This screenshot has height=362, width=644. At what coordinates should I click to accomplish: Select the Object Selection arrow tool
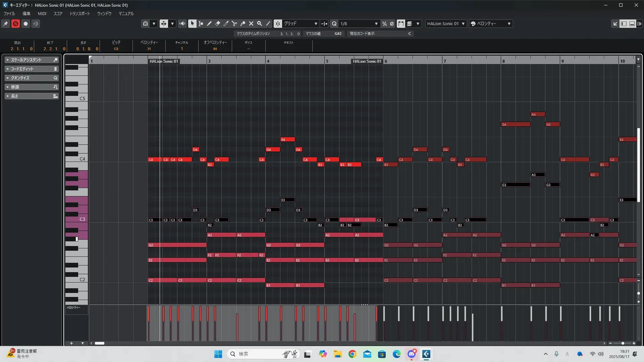tap(192, 24)
